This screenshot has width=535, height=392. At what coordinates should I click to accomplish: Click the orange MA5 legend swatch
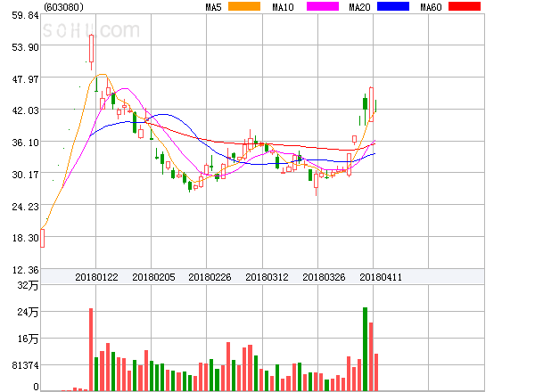(x=244, y=6)
